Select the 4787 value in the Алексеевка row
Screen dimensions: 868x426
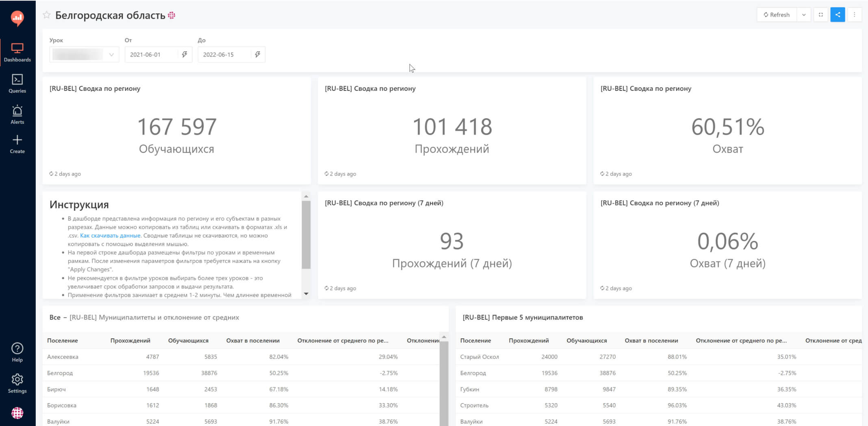(152, 357)
